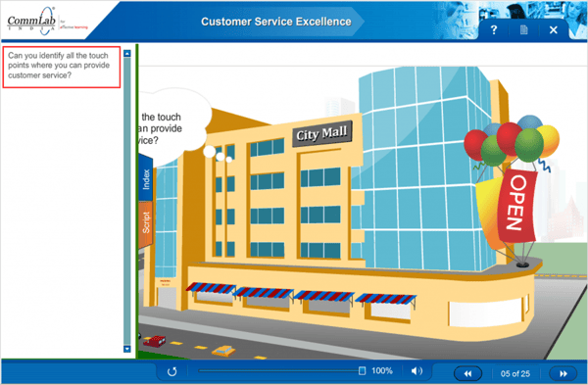Open the help question mark icon
Screen dimensions: 588x385
click(x=494, y=30)
